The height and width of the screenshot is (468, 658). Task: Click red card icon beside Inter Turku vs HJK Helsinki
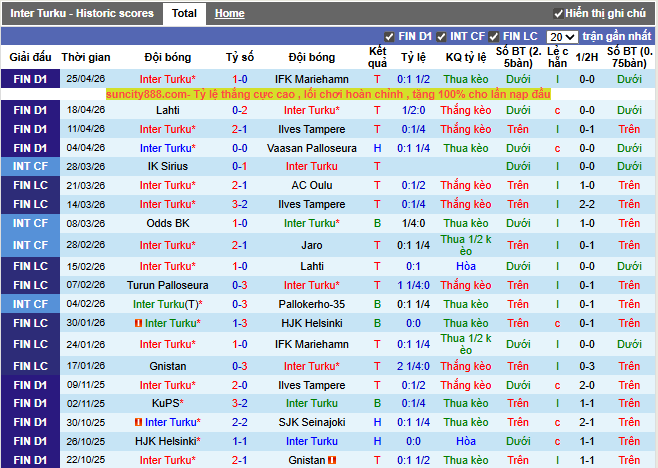coord(138,323)
